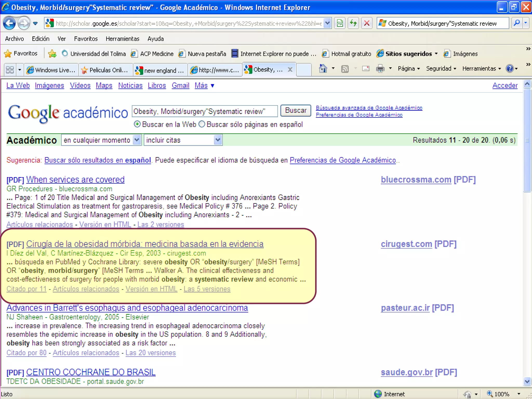The height and width of the screenshot is (399, 532).
Task: Open 'Citado por 80' link
Action: tap(26, 353)
